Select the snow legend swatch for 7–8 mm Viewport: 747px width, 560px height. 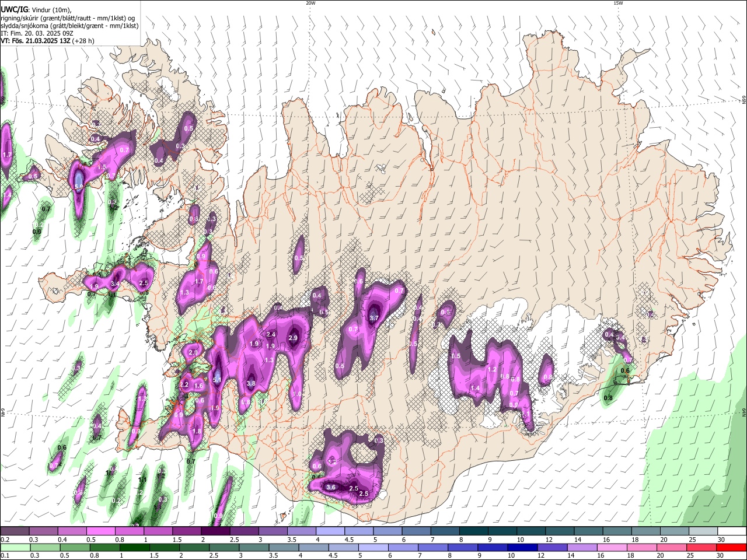tap(445, 531)
